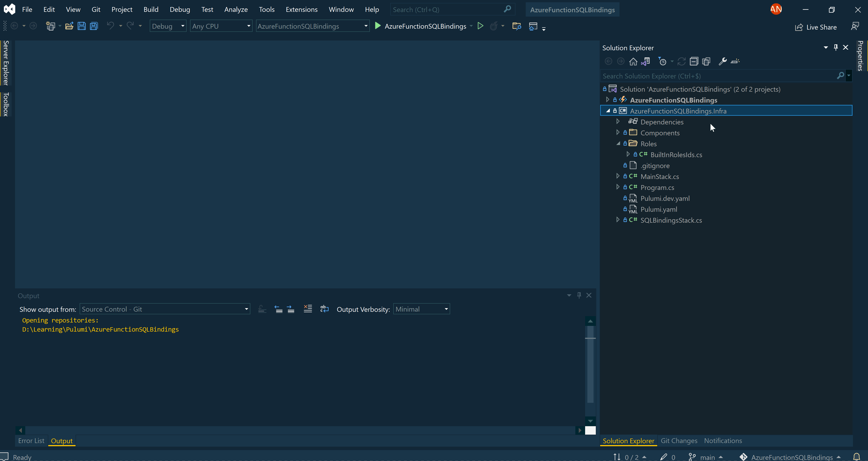868x461 pixels.
Task: Open the Git menu
Action: pos(96,9)
